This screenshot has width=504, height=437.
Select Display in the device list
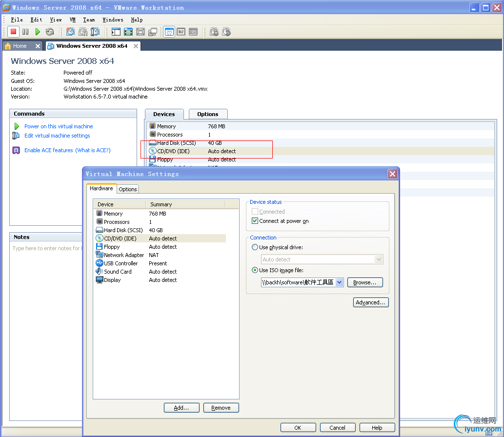(161, 280)
